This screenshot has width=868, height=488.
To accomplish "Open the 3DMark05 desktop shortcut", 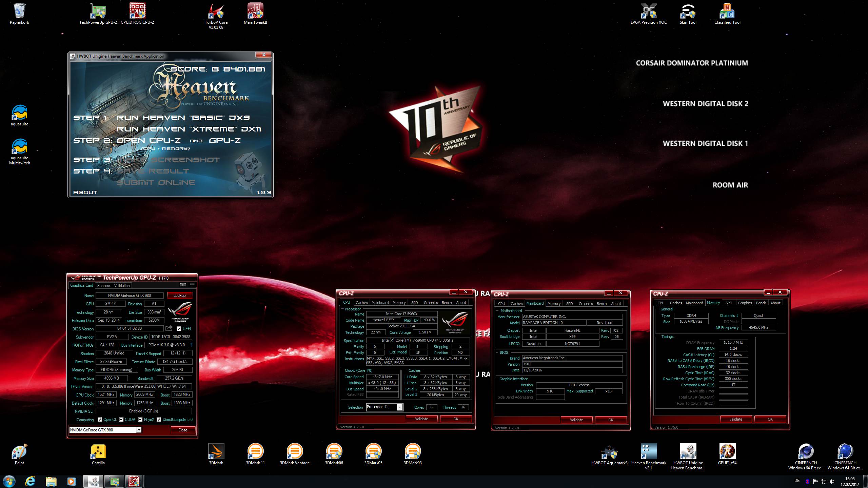I will click(373, 454).
